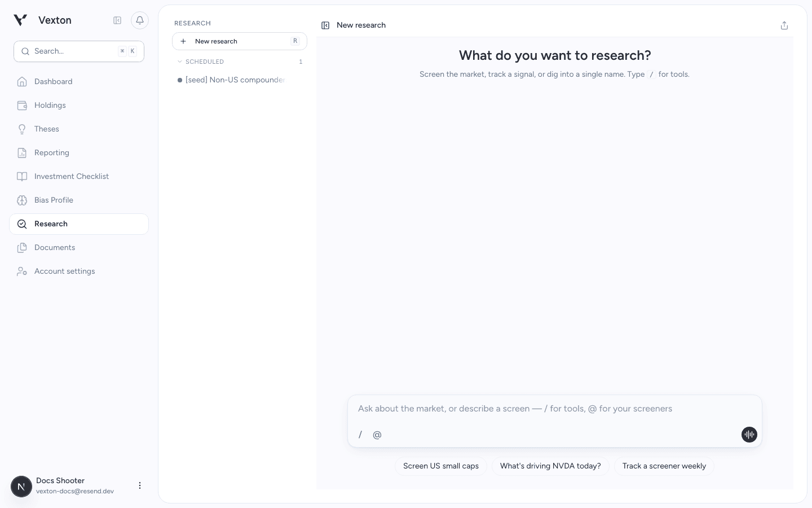Select Research in the sidebar
Screen dimensions: 812x508
pos(79,224)
